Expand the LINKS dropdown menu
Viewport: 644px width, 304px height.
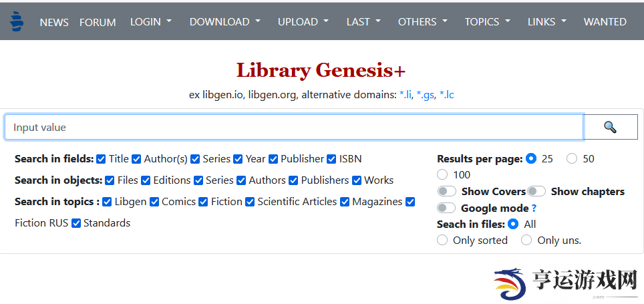tap(547, 22)
